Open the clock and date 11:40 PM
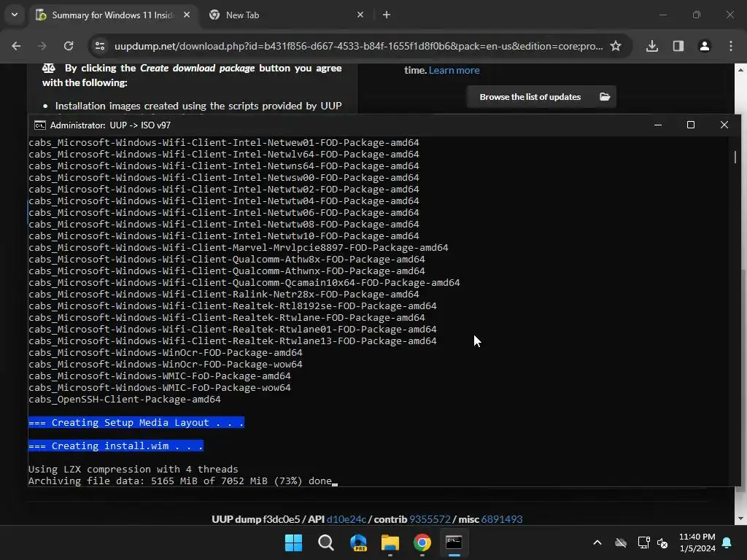Viewport: 747px width, 560px height. point(697,542)
